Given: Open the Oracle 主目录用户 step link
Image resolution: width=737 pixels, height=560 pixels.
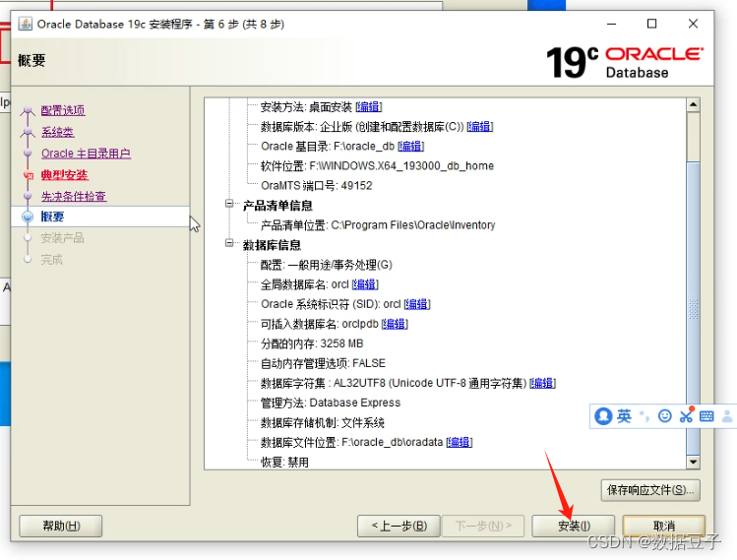Looking at the screenshot, I should pyautogui.click(x=86, y=154).
